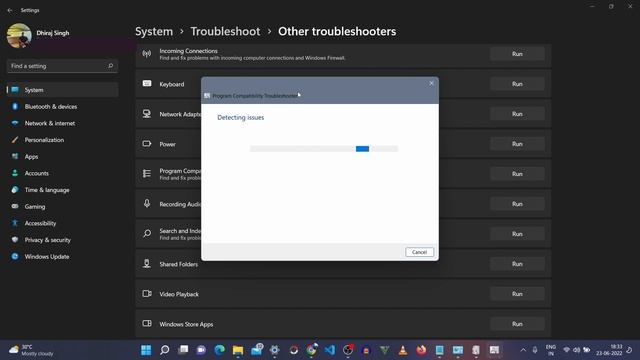Screen dimensions: 640x360
Task: Run the Windows Store Apps troubleshooter
Action: 517,324
